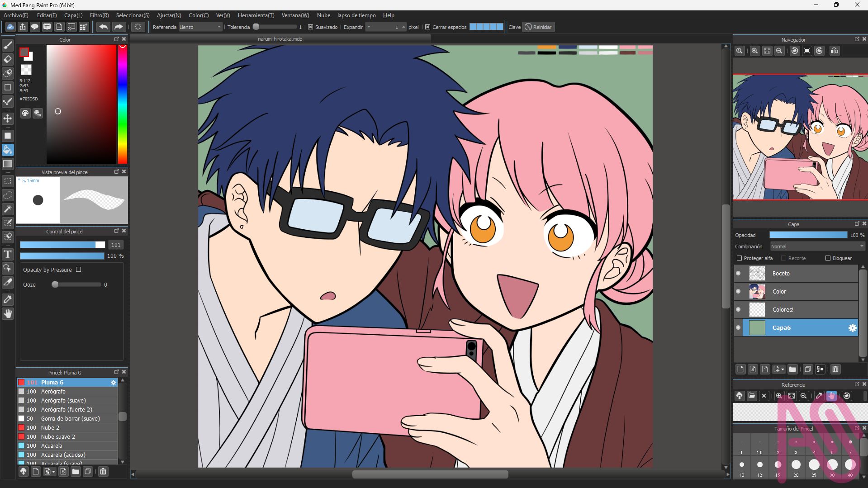
Task: Open Capa6 layer settings gear
Action: [852, 328]
